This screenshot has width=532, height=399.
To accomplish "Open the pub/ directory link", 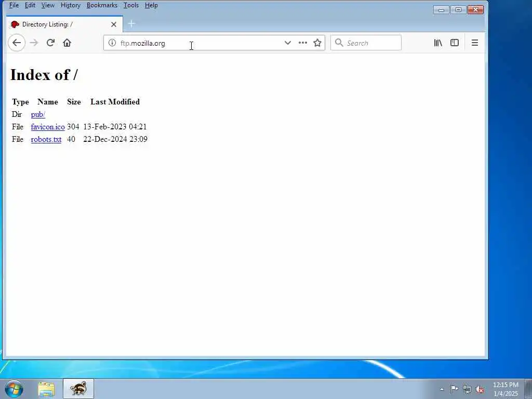I will (x=38, y=114).
